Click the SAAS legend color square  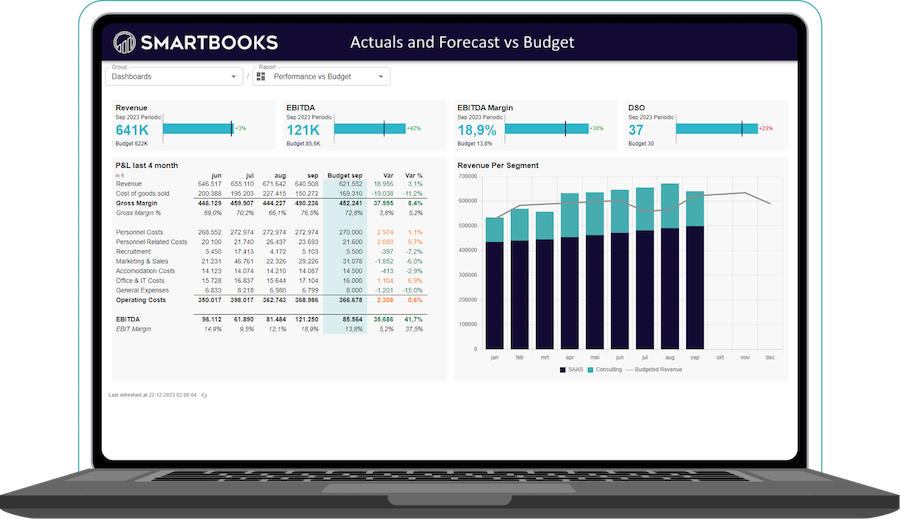coord(563,370)
